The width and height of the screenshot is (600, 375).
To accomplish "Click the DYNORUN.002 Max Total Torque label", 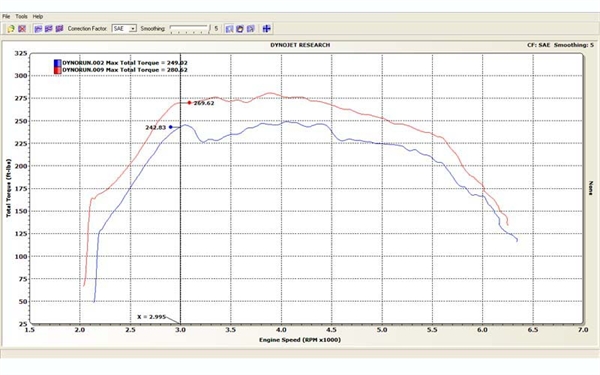I will [125, 63].
